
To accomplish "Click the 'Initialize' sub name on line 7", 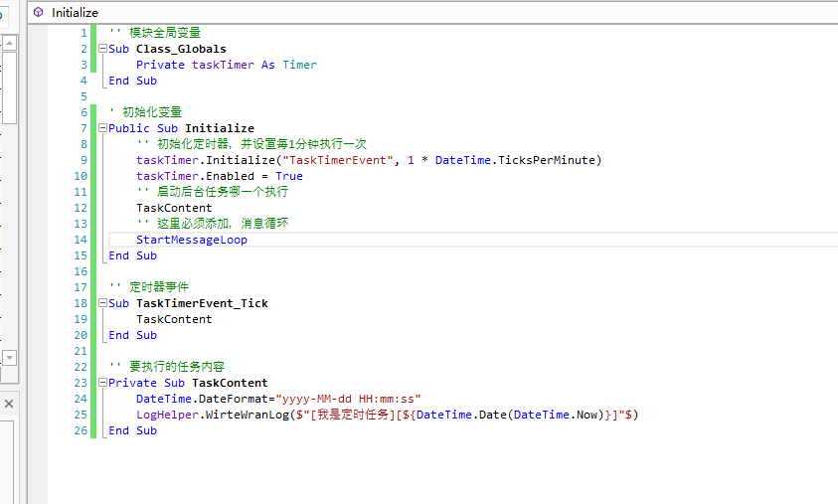I will coord(220,128).
